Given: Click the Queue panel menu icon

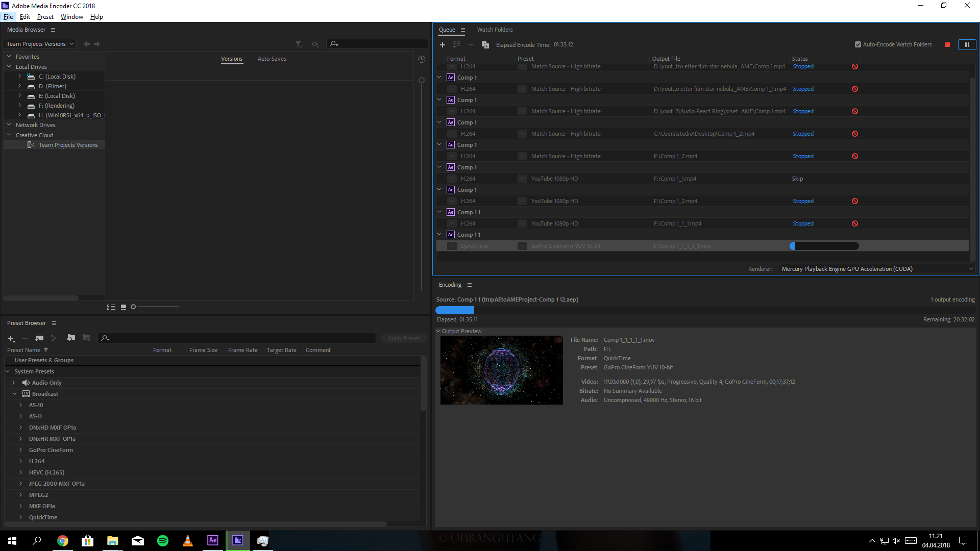Looking at the screenshot, I should coord(462,30).
